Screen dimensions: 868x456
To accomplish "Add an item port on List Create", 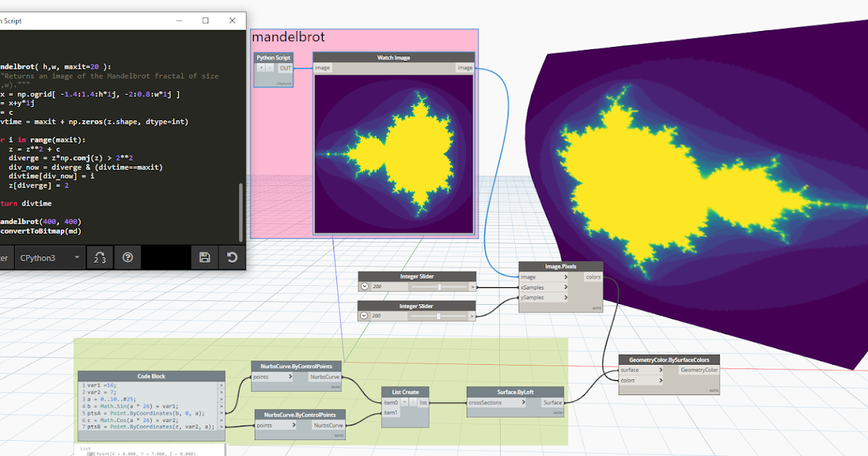I will pos(404,402).
